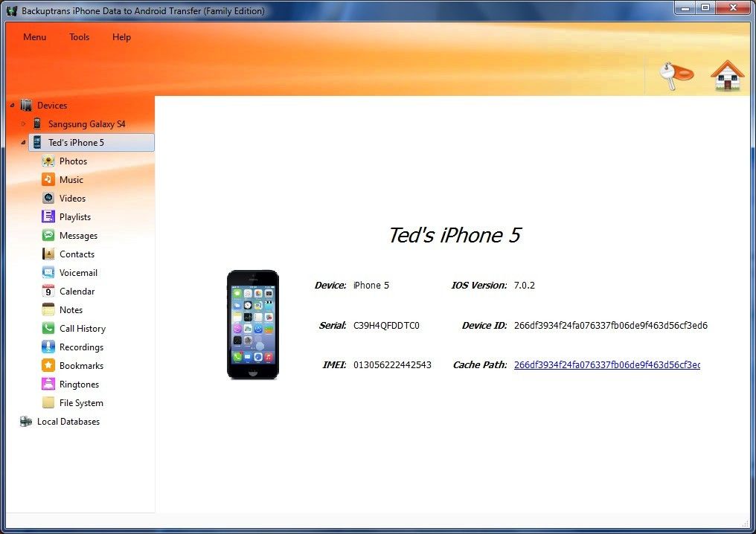Click the Contacts book icon
This screenshot has width=756, height=534.
pos(48,254)
